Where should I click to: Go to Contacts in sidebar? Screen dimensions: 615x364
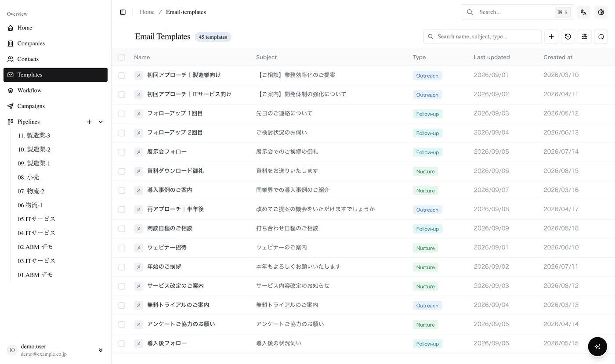click(x=55, y=59)
